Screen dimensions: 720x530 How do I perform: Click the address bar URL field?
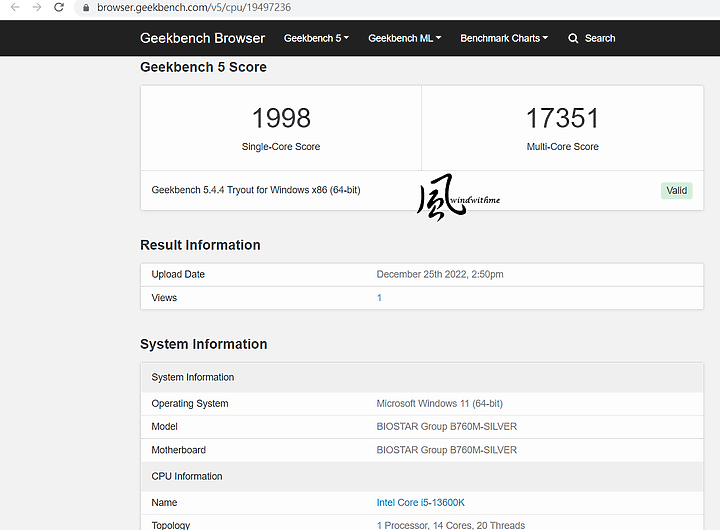click(395, 8)
